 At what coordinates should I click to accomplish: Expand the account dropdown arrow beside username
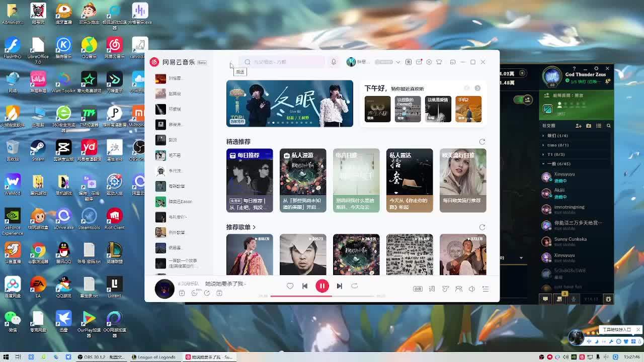[x=397, y=62]
